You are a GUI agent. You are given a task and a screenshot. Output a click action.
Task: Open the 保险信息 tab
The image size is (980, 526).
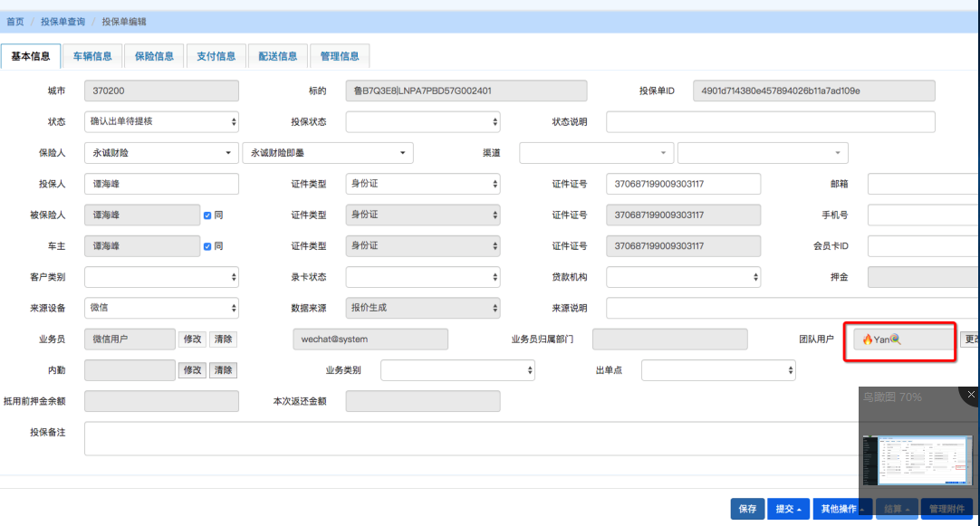point(154,56)
